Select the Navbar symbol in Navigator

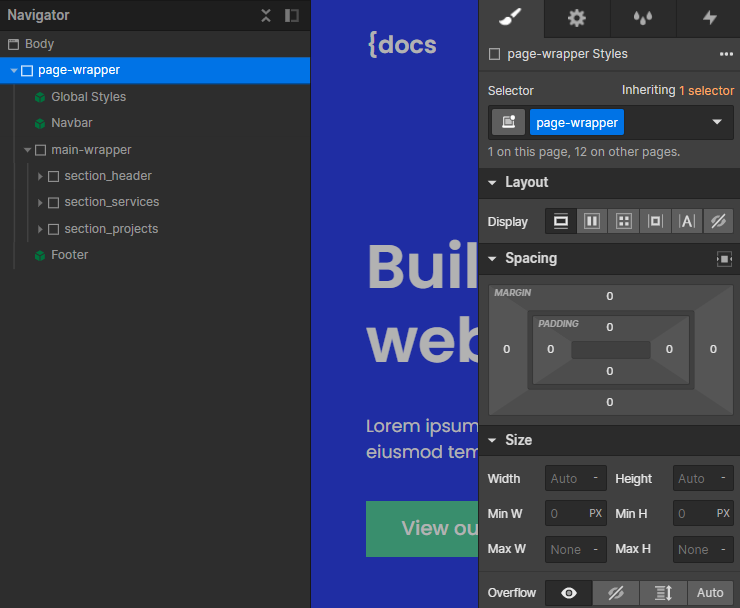pyautogui.click(x=72, y=123)
